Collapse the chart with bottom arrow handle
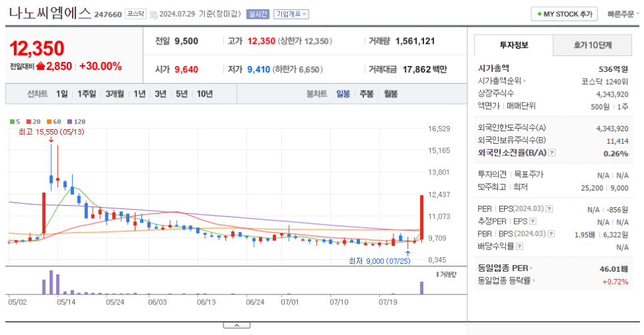 tap(237, 325)
